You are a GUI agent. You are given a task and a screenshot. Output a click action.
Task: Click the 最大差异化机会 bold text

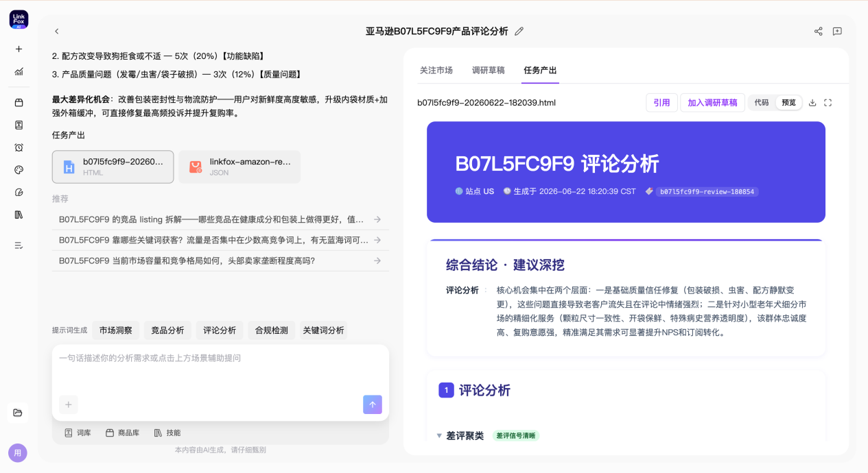point(81,99)
